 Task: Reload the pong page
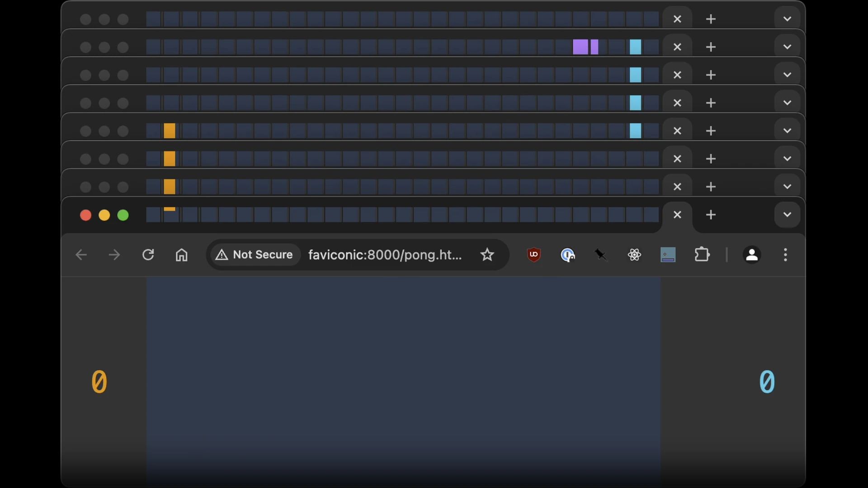(x=148, y=255)
